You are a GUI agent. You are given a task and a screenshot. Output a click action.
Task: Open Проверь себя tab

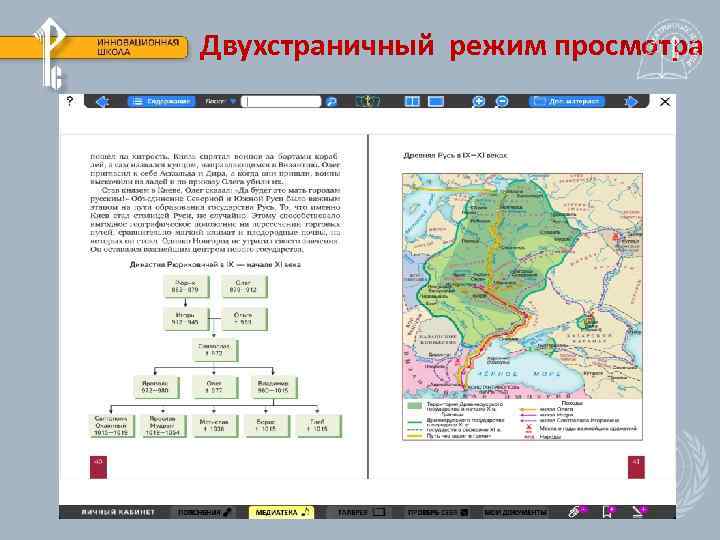click(438, 512)
